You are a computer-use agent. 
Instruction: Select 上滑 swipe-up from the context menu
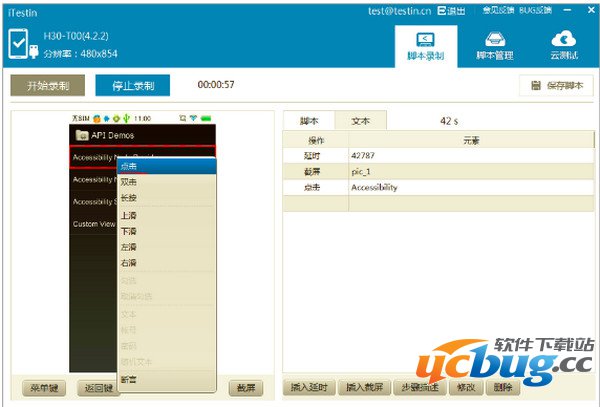(x=129, y=214)
